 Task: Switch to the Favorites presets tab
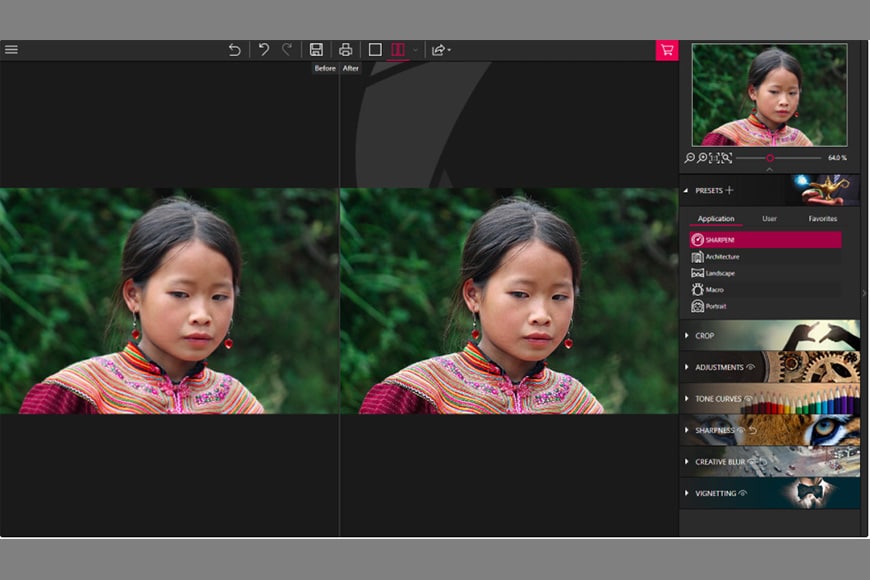tap(822, 218)
